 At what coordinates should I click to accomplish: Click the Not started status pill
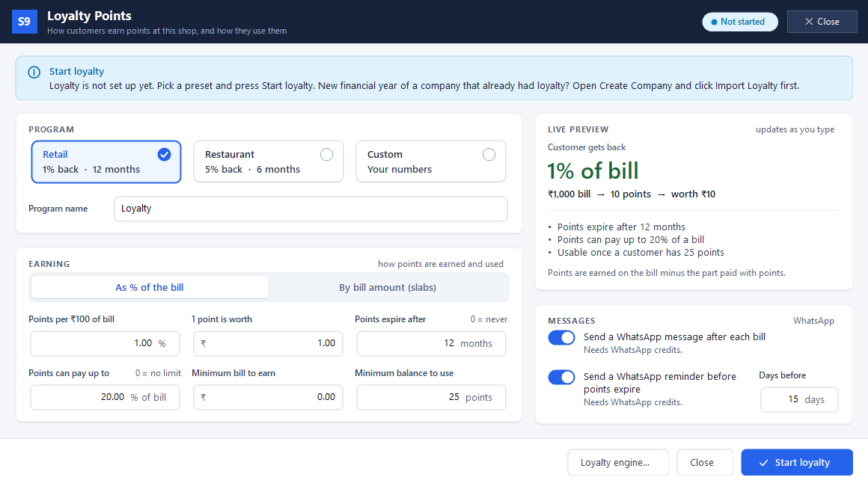739,22
